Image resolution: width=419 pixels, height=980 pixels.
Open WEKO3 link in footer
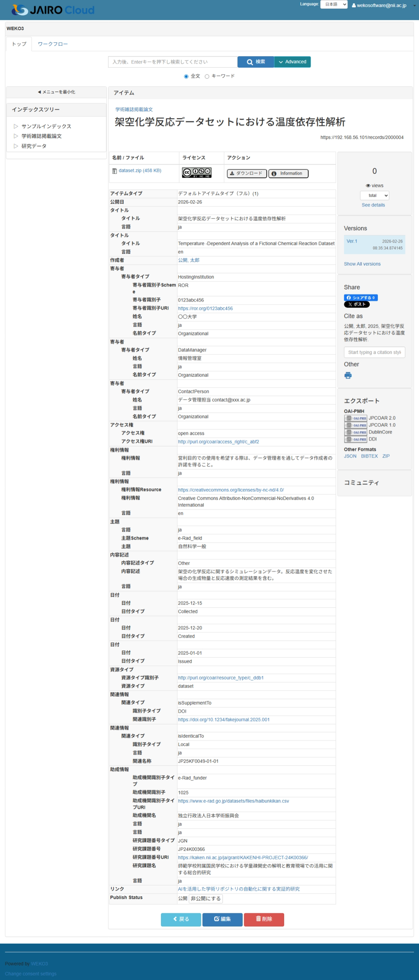click(39, 964)
